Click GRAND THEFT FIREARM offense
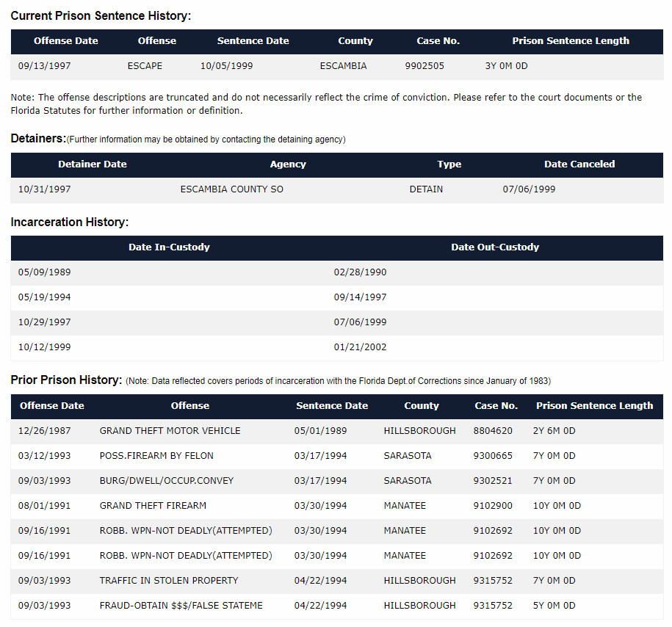 [153, 506]
